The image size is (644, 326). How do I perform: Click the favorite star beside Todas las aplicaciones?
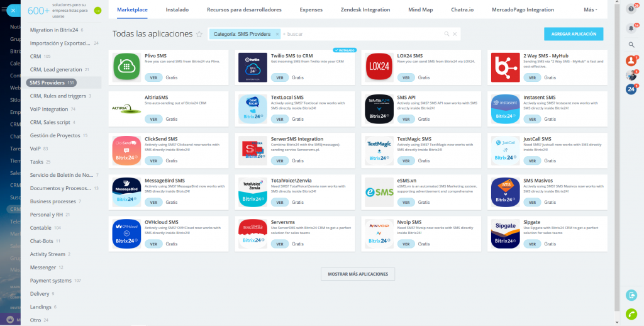(199, 34)
